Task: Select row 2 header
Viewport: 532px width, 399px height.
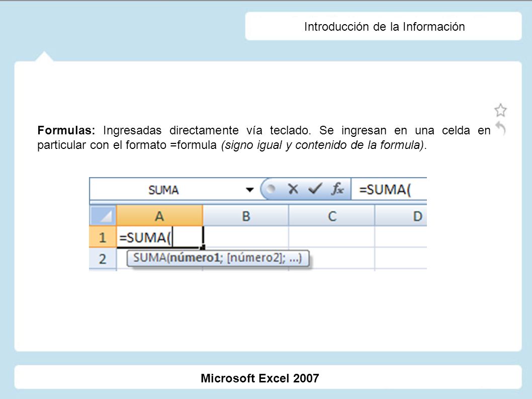Action: click(x=103, y=259)
